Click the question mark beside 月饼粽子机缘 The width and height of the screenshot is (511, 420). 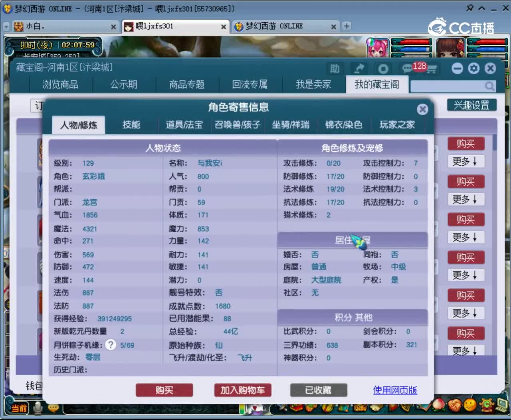pyautogui.click(x=110, y=345)
